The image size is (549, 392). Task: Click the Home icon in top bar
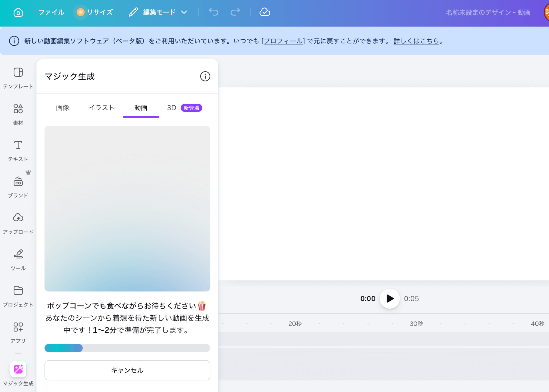[18, 12]
